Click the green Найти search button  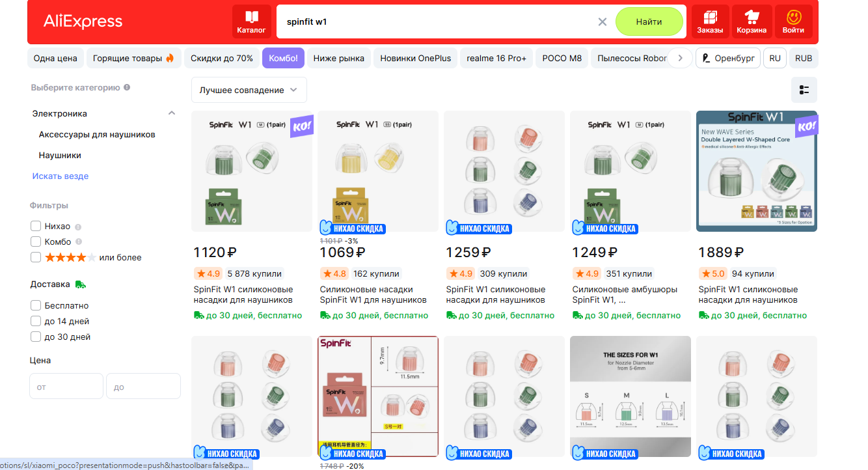pos(649,21)
